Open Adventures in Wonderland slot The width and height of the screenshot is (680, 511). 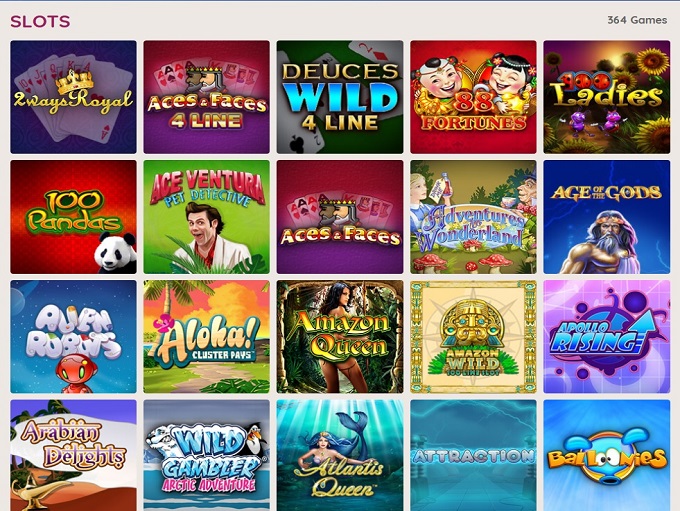473,217
